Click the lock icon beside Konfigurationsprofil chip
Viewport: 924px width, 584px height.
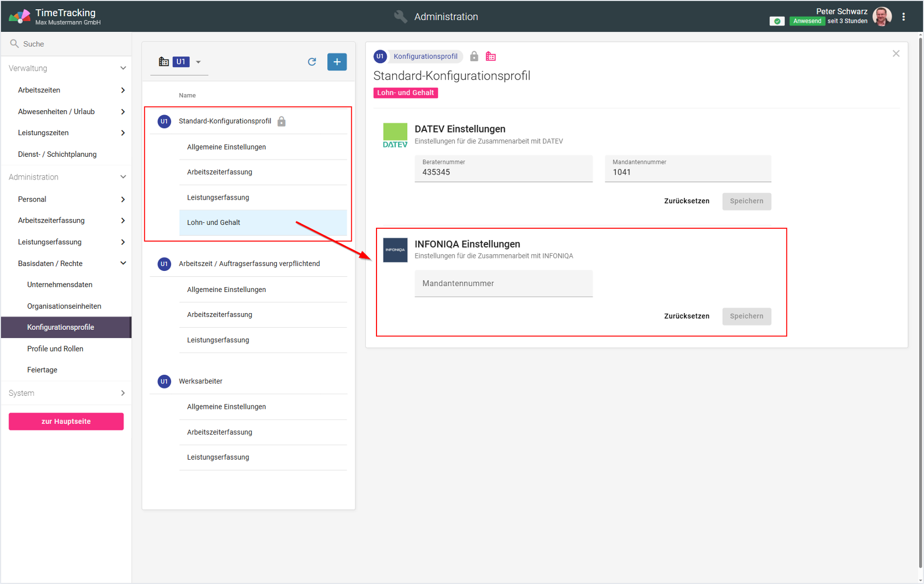tap(474, 56)
